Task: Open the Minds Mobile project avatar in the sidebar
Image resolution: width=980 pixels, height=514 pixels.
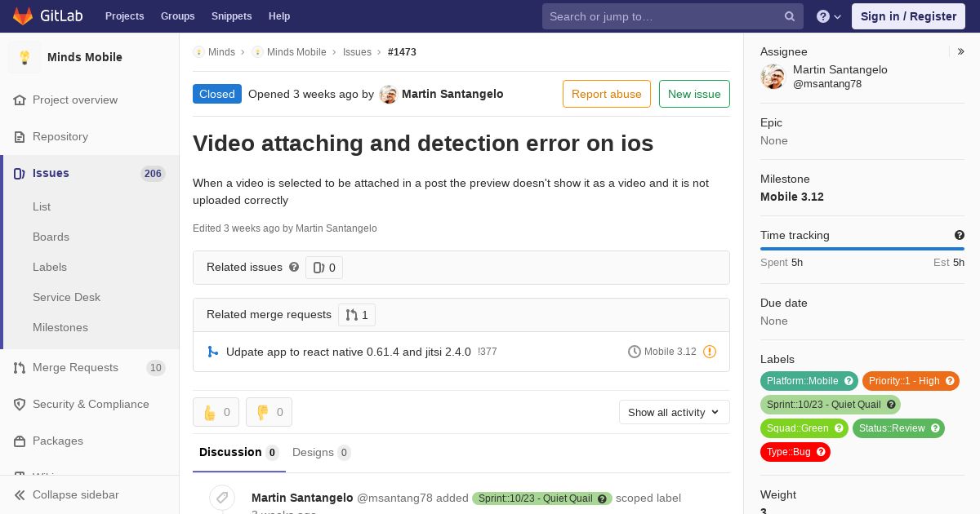Action: tap(24, 57)
